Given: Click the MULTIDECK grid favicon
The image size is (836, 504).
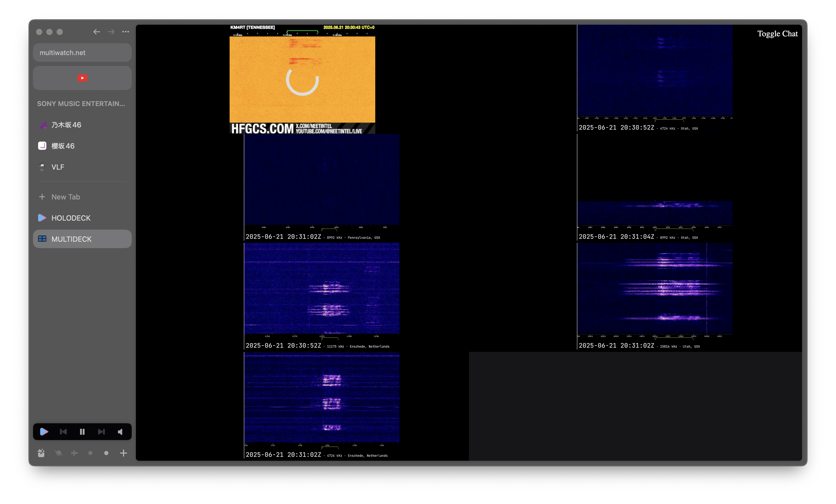Looking at the screenshot, I should coord(42,239).
